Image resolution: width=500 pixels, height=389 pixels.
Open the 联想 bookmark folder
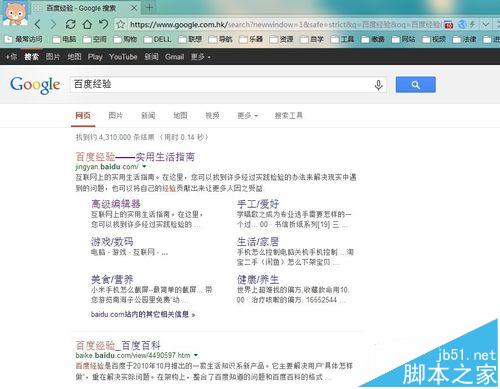tap(190, 39)
